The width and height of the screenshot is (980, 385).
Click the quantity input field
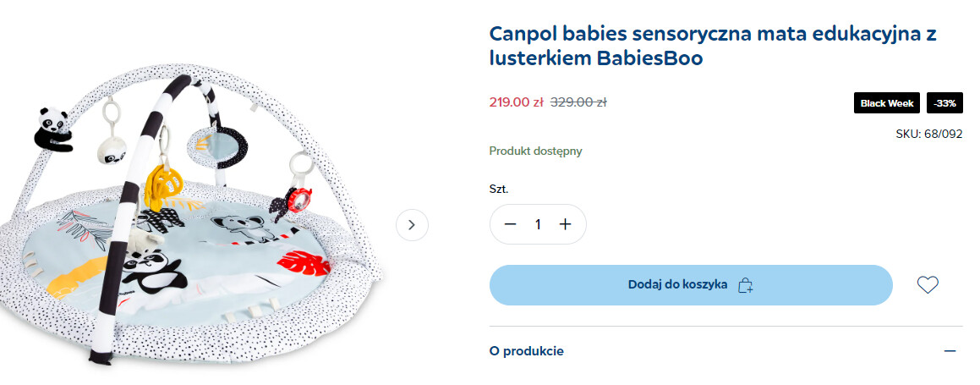pyautogui.click(x=538, y=224)
